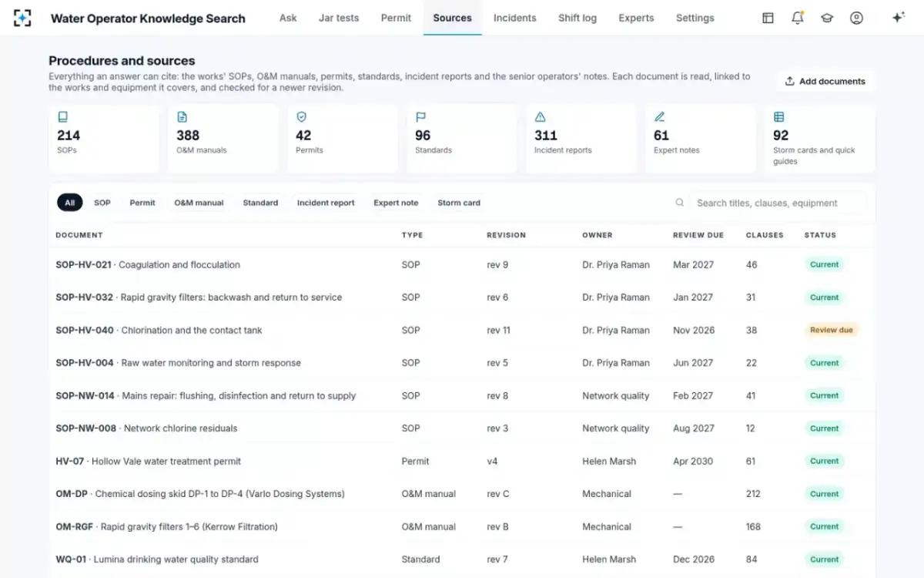The height and width of the screenshot is (578, 924).
Task: Open the Settings tab
Action: click(695, 18)
